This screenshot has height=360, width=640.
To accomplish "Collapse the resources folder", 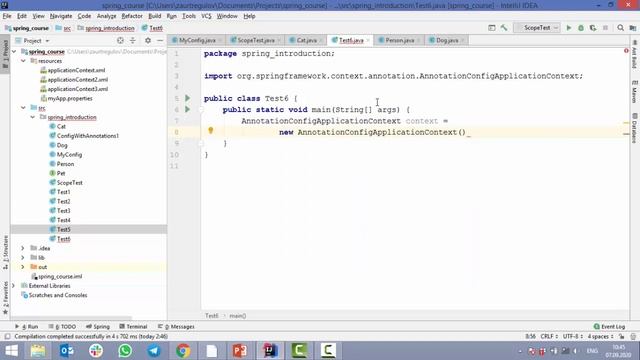I will [23, 61].
